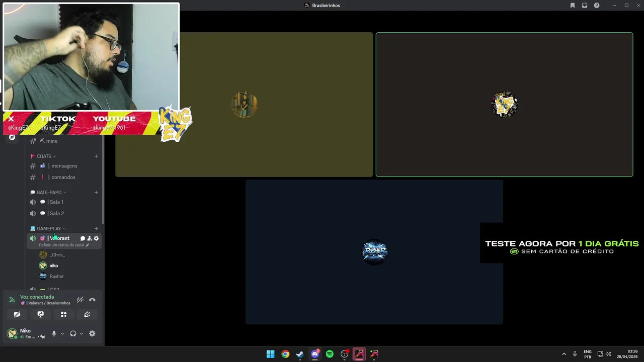644x362 pixels.
Task: Collapse the GAMEPLAY category
Action: 48,229
